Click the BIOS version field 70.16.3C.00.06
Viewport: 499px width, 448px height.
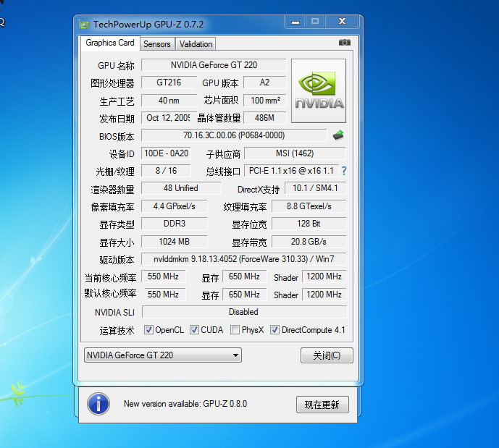(x=233, y=135)
